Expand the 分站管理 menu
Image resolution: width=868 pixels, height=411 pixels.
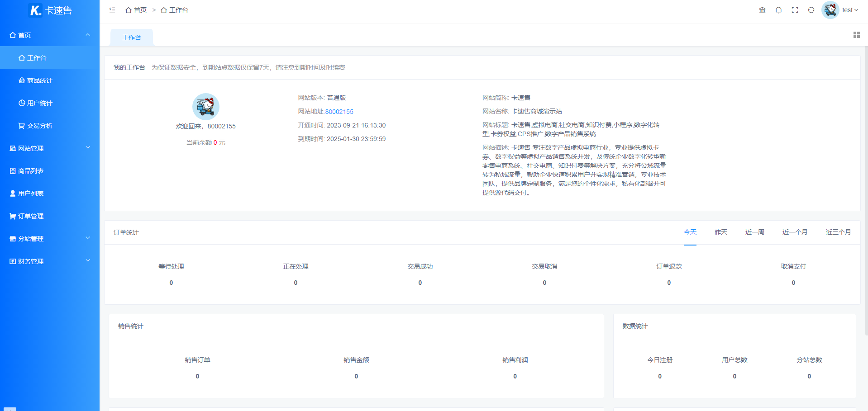coord(50,239)
